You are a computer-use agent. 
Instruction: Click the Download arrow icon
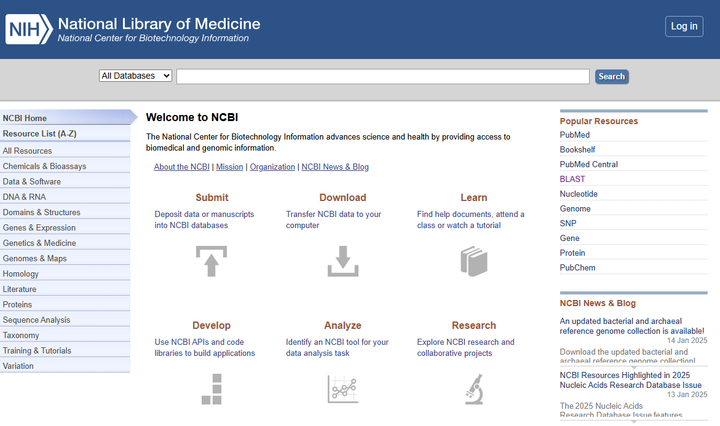(x=342, y=261)
